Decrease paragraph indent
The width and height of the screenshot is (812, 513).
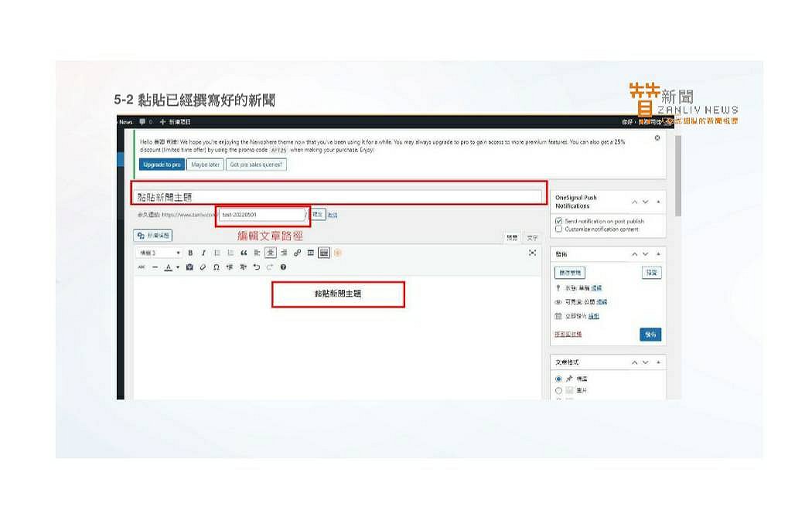[x=230, y=267]
